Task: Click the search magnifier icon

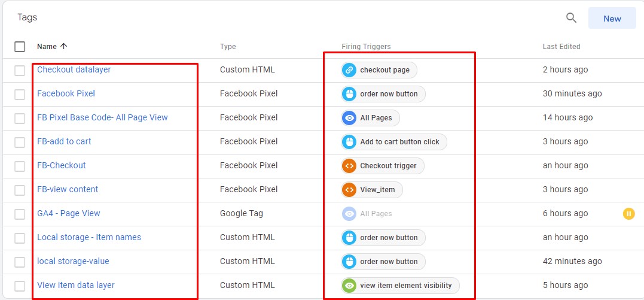Action: click(x=571, y=18)
